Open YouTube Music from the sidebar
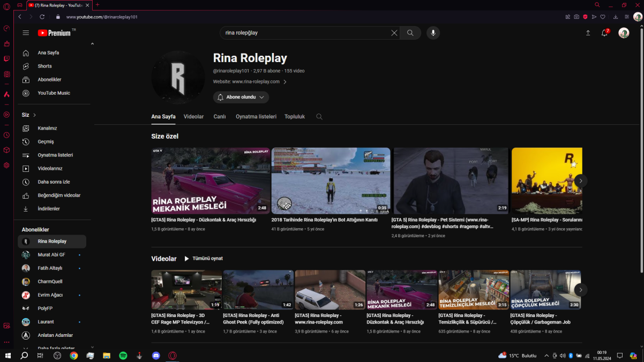 click(x=53, y=93)
